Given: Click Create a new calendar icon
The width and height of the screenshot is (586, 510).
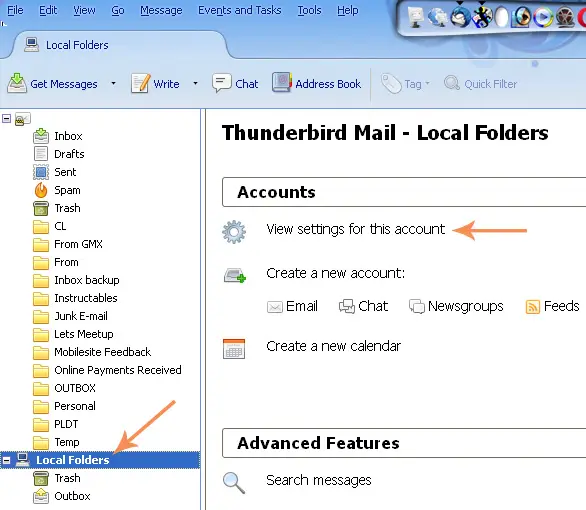Looking at the screenshot, I should pyautogui.click(x=234, y=349).
